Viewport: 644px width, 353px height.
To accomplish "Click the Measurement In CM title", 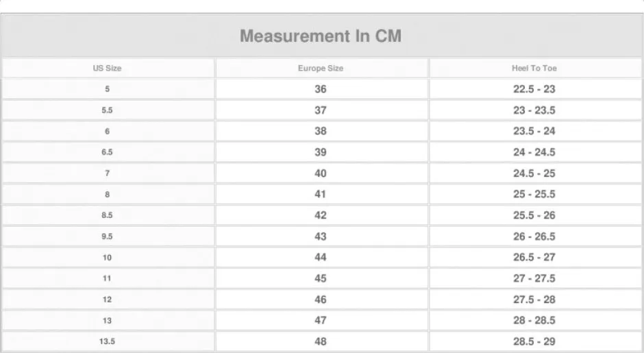I will click(321, 36).
